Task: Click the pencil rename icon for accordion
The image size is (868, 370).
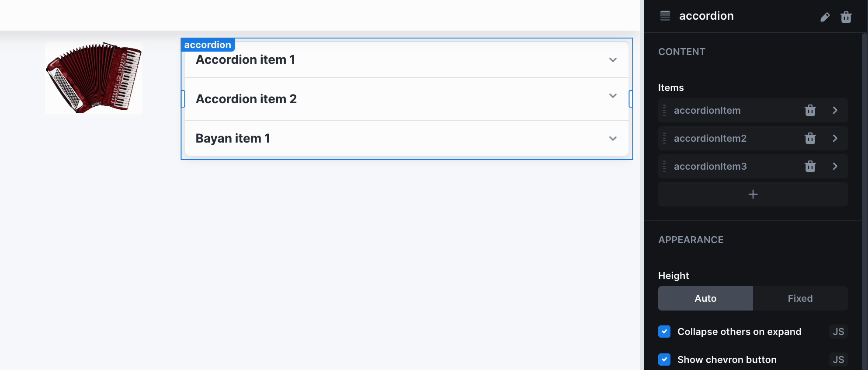Action: pos(825,17)
